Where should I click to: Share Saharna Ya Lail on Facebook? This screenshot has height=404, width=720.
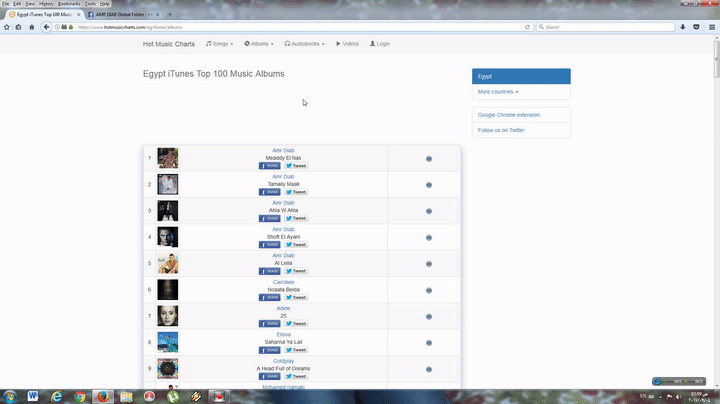click(x=270, y=350)
